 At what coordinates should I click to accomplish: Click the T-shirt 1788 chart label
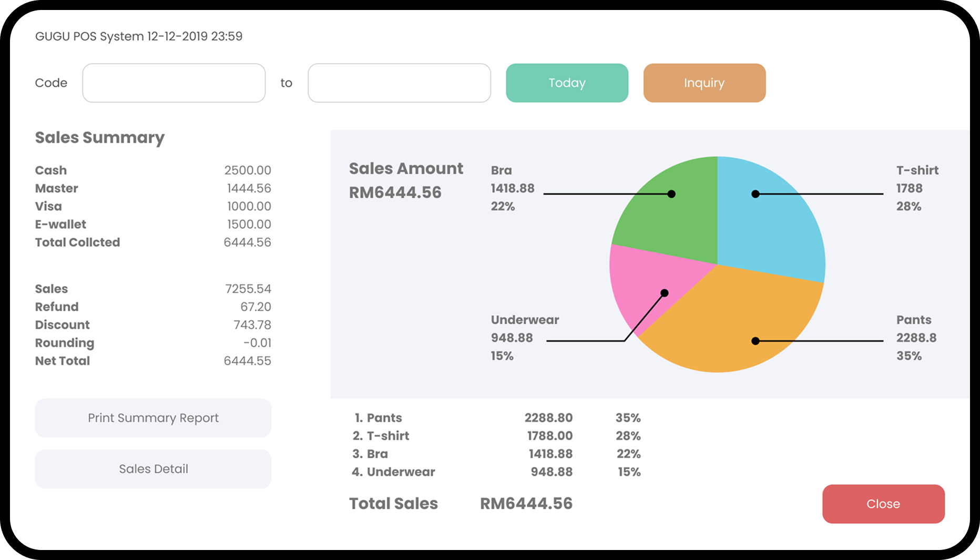(x=917, y=188)
